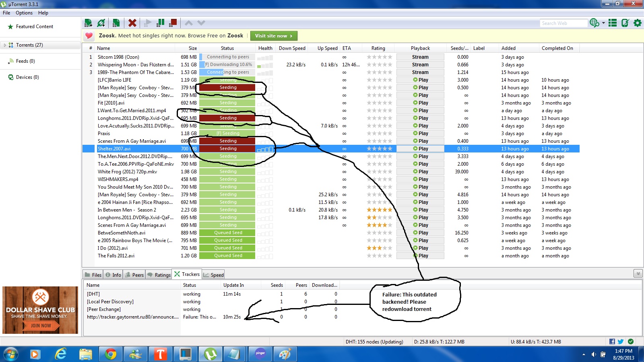Click the Search Web input field
644x362 pixels.
point(563,23)
